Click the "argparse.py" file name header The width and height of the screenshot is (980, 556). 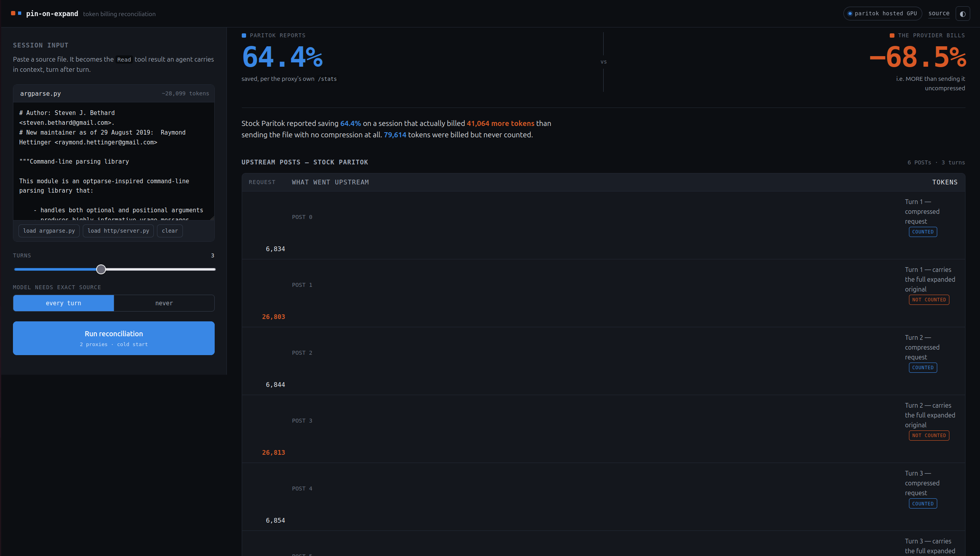click(x=40, y=94)
